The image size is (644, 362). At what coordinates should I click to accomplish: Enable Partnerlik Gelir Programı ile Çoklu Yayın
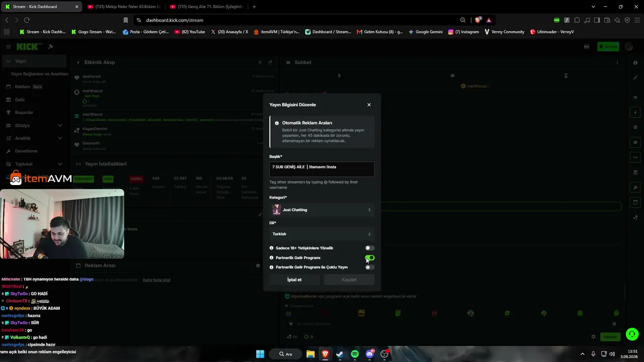(x=370, y=267)
